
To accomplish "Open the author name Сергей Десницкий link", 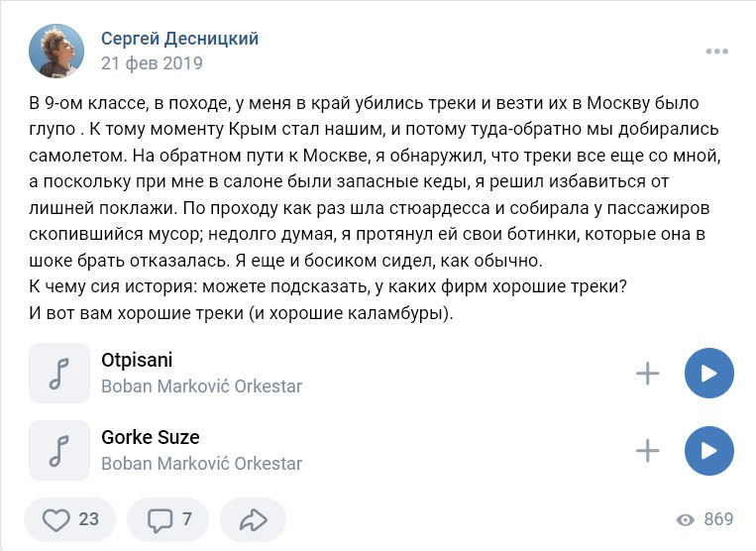I will pos(179,39).
